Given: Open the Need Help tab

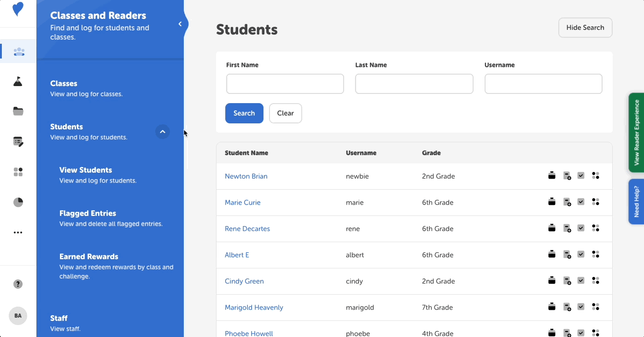Looking at the screenshot, I should point(636,202).
